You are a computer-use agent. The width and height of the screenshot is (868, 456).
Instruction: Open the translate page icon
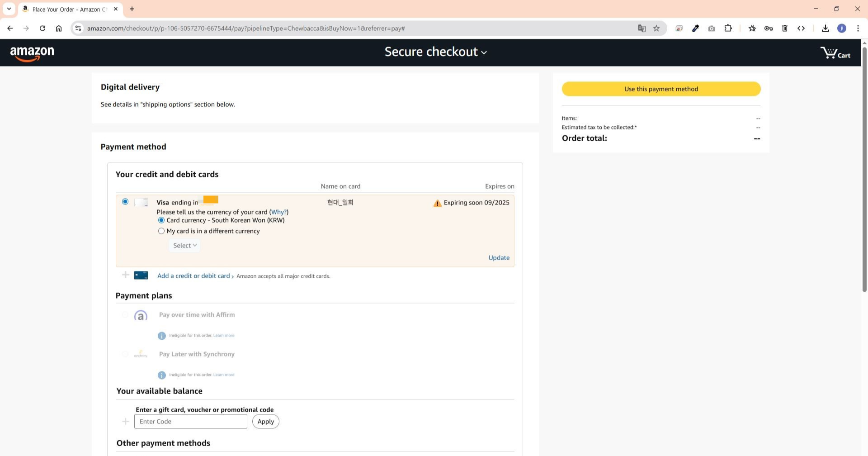click(x=642, y=28)
